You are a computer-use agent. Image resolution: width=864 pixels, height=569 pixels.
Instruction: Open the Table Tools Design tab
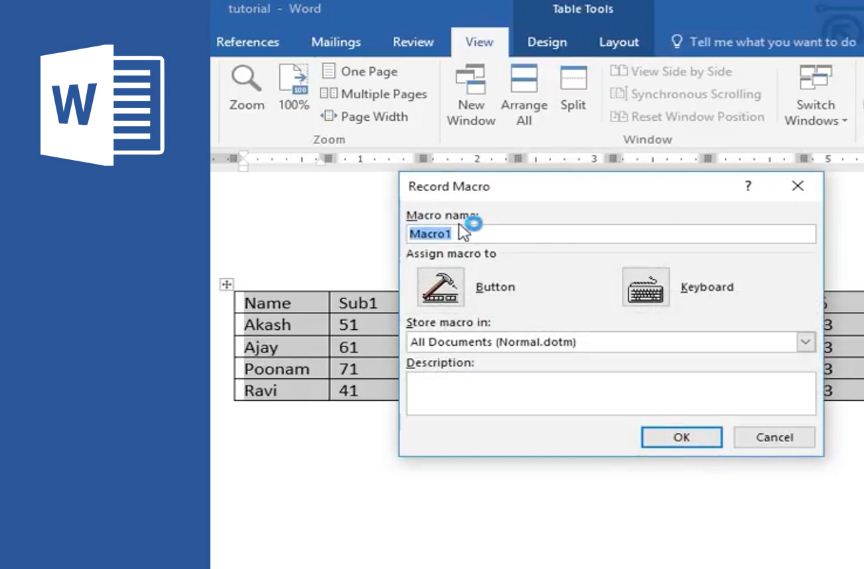[547, 42]
